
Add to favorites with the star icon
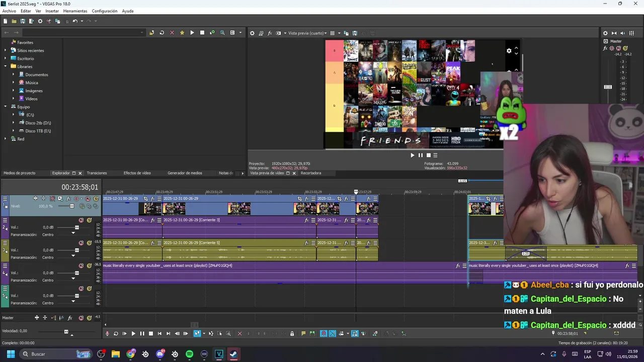tap(182, 33)
